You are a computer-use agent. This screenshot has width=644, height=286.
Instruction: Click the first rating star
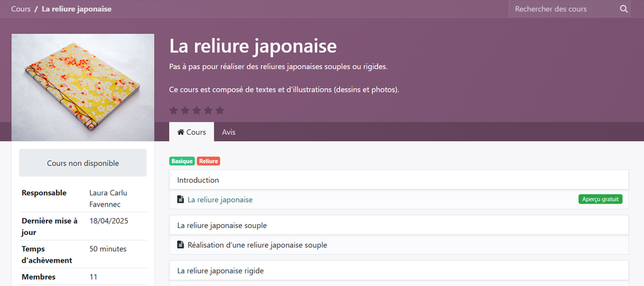click(x=174, y=110)
